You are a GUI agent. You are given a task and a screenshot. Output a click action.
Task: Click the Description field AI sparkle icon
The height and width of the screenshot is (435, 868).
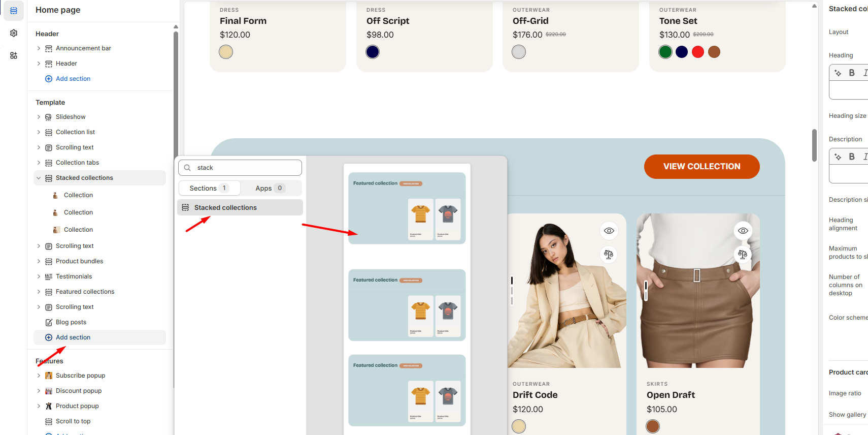pyautogui.click(x=838, y=157)
